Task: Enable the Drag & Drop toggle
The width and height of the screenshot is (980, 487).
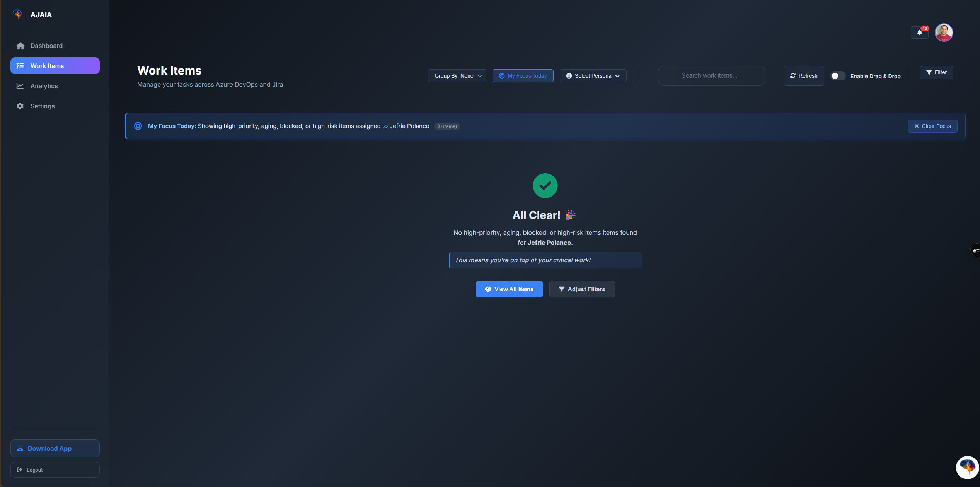Action: (x=838, y=76)
